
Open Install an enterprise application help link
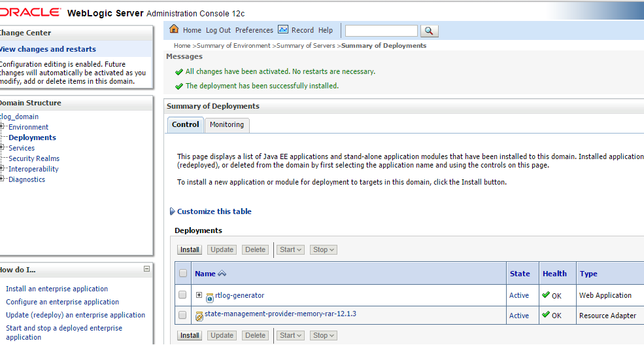pyautogui.click(x=57, y=289)
